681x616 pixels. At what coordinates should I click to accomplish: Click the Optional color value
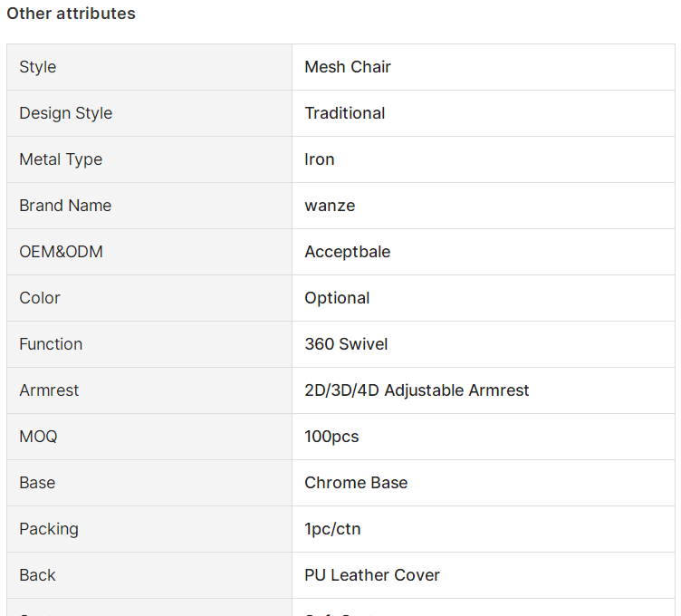coord(337,298)
